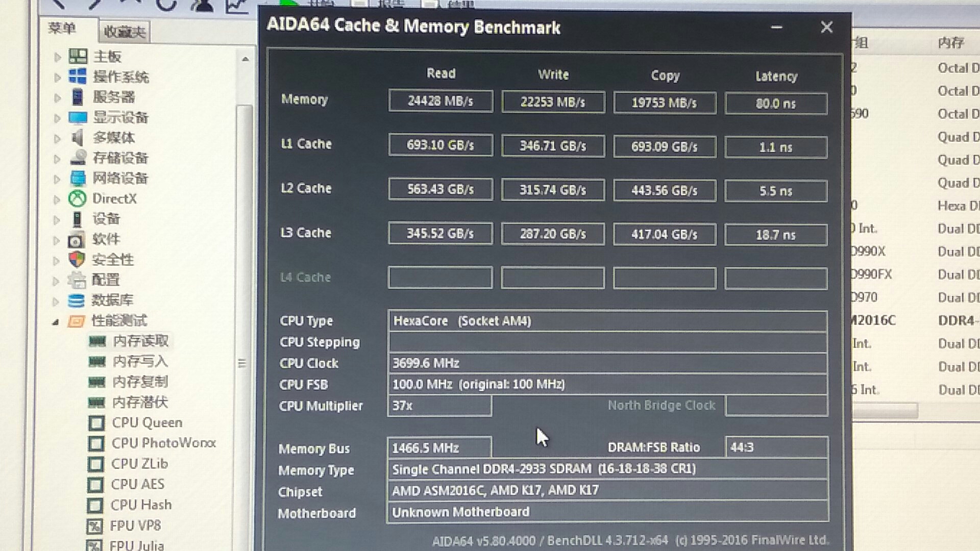This screenshot has height=551, width=980.
Task: Click the 软件 software icon
Action: [x=77, y=240]
